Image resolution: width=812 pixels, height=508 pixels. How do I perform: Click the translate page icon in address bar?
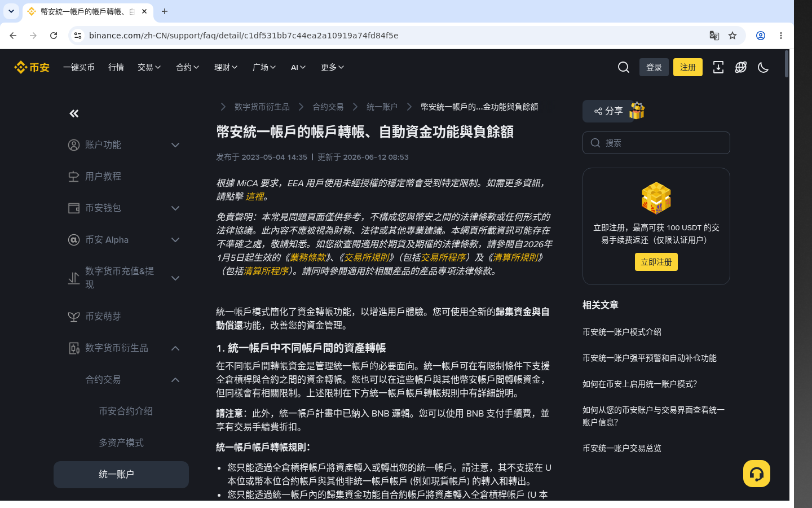click(714, 36)
